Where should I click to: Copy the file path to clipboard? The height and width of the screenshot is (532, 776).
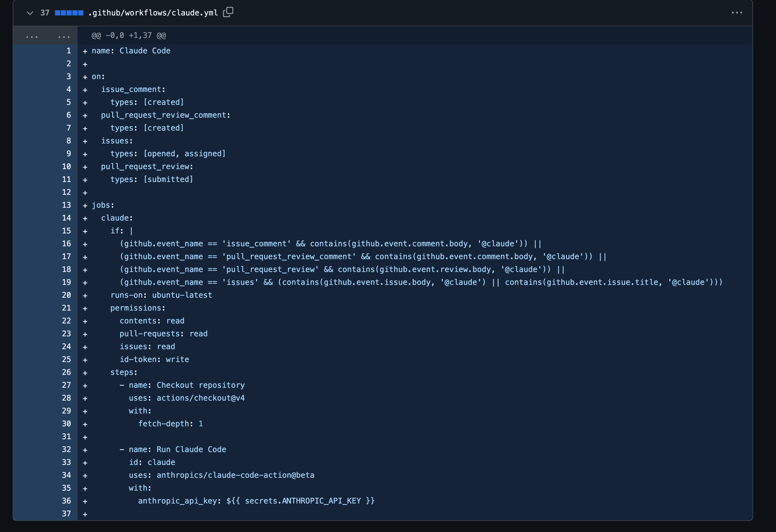pos(228,12)
